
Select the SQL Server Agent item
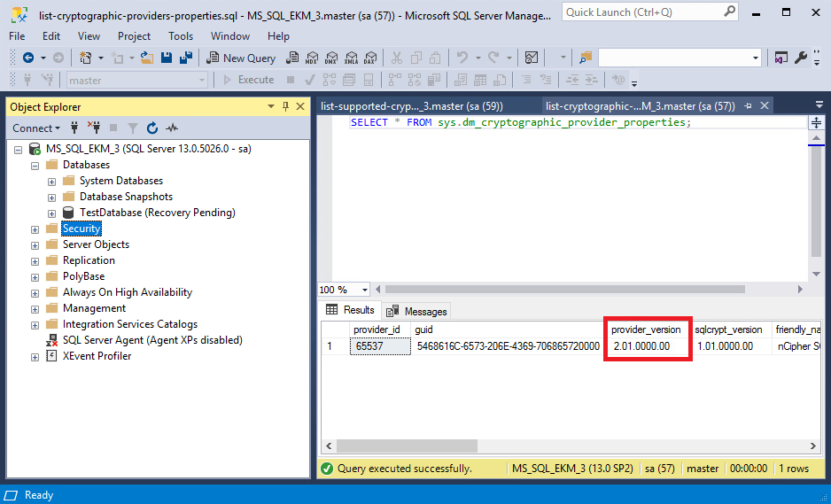pyautogui.click(x=152, y=340)
